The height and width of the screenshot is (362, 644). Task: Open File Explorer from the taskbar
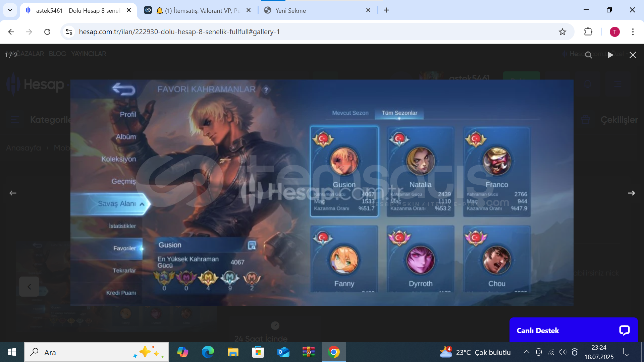pyautogui.click(x=233, y=352)
